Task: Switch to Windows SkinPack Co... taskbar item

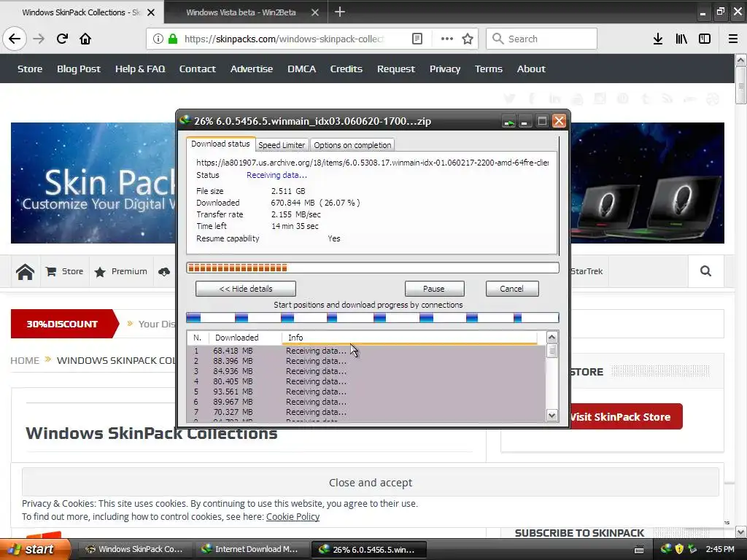Action: tap(135, 549)
